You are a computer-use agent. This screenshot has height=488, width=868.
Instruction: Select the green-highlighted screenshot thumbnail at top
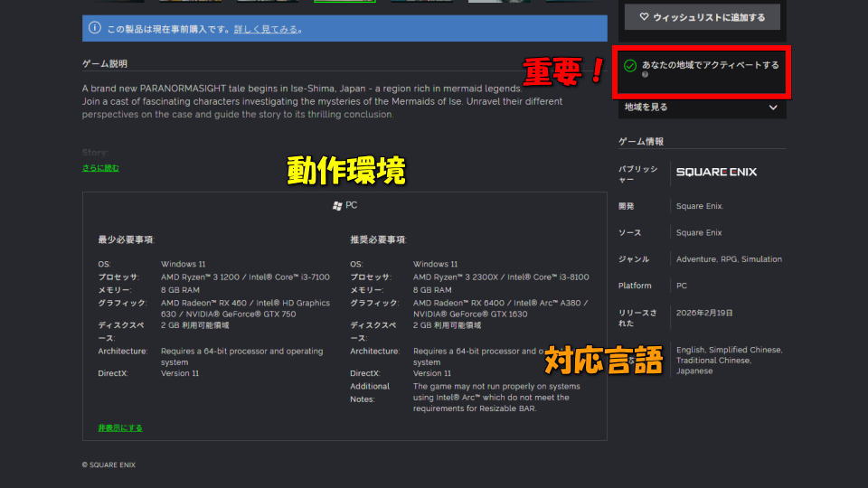pyautogui.click(x=344, y=1)
